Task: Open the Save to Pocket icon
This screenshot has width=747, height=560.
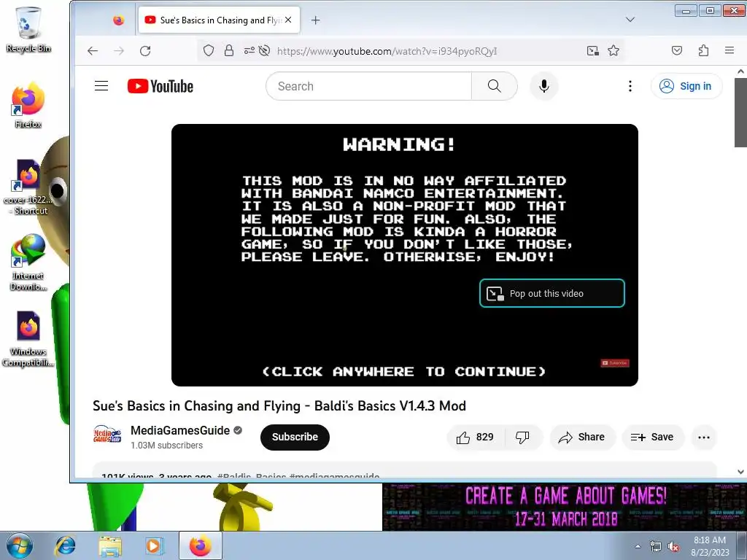Action: click(677, 50)
